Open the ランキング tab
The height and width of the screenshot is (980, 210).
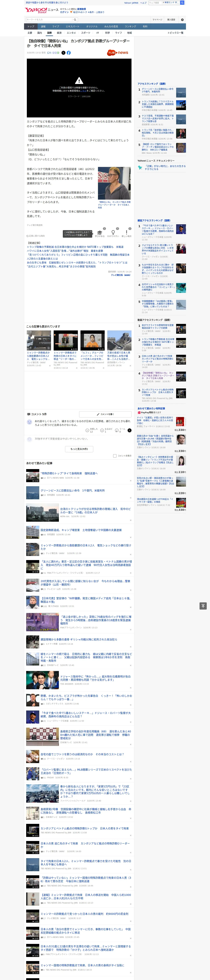point(130,27)
